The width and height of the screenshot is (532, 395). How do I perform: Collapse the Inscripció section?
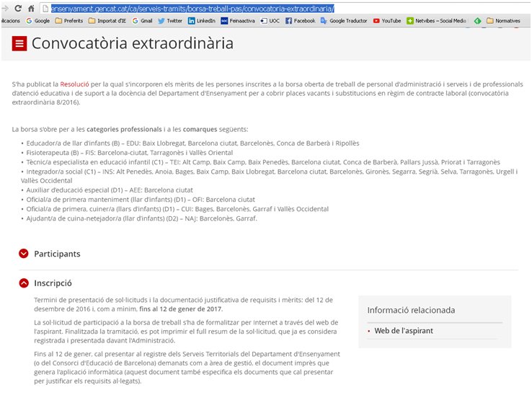click(x=24, y=283)
